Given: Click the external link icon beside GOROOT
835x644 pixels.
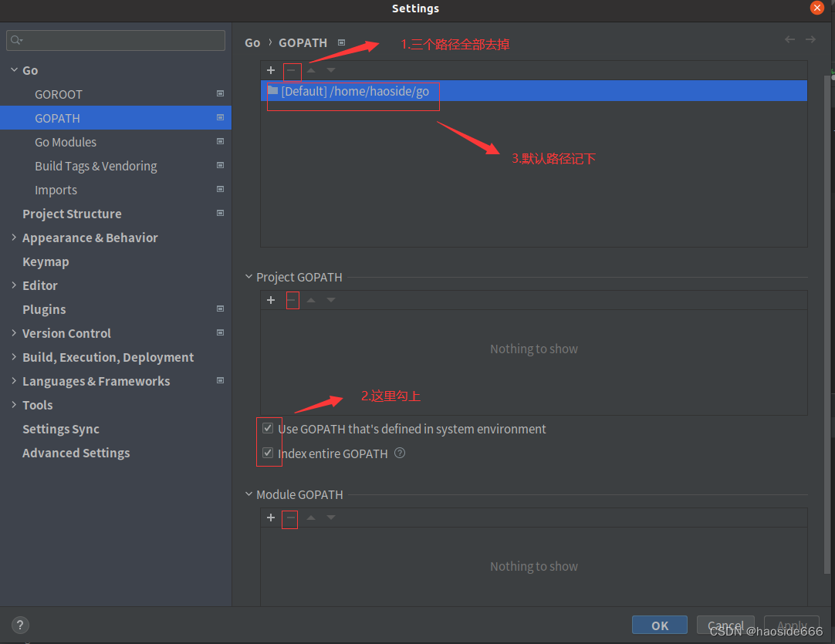Looking at the screenshot, I should click(x=220, y=93).
